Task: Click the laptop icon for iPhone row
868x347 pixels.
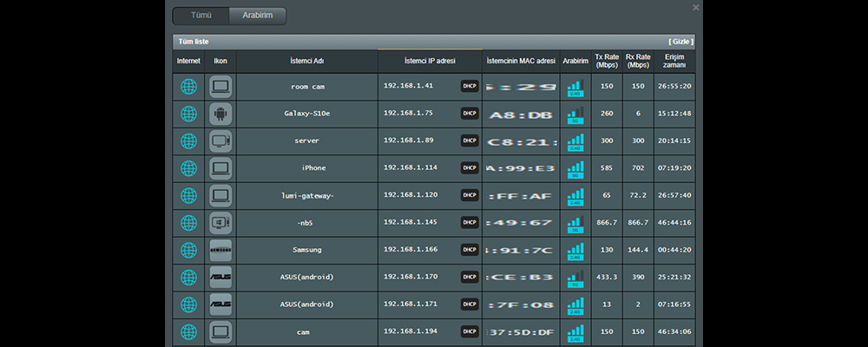Action: click(x=220, y=168)
